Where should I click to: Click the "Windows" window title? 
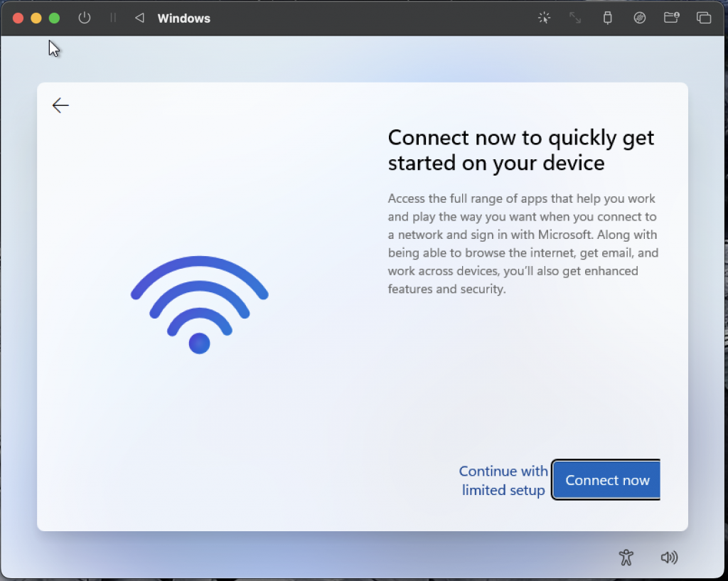[x=183, y=18]
